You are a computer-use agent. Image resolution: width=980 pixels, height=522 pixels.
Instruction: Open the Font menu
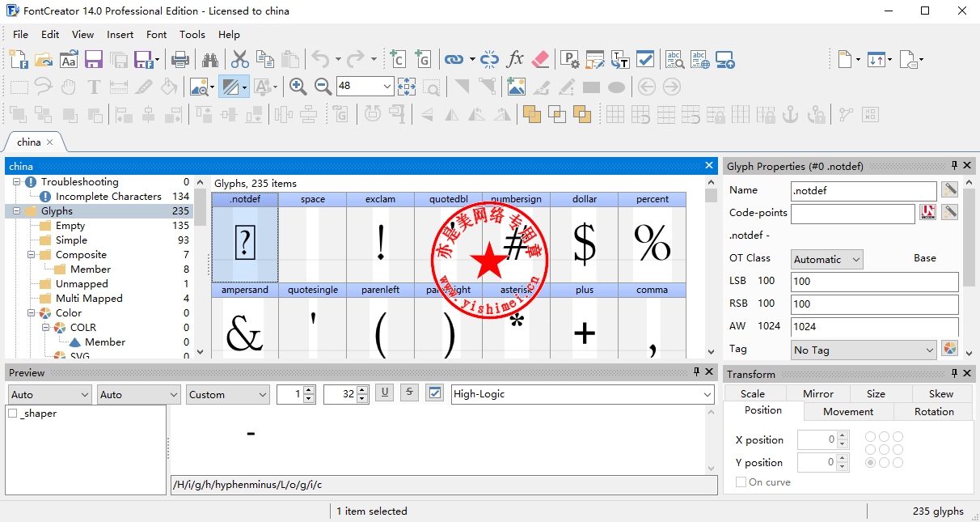pos(157,34)
